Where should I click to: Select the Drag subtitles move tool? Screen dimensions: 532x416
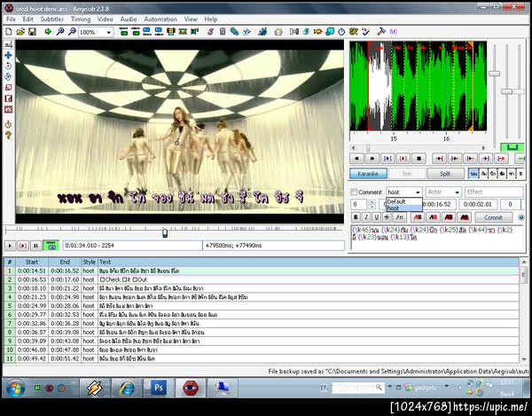point(9,55)
